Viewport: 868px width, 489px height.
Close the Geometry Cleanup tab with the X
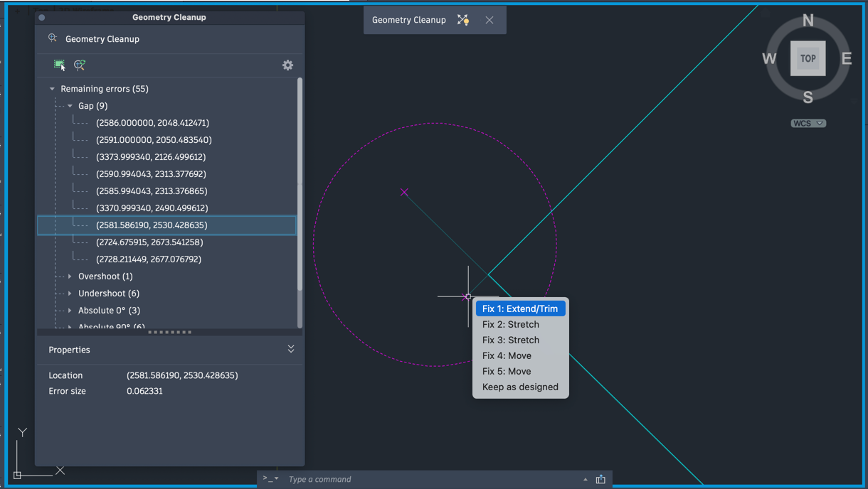pyautogui.click(x=489, y=20)
